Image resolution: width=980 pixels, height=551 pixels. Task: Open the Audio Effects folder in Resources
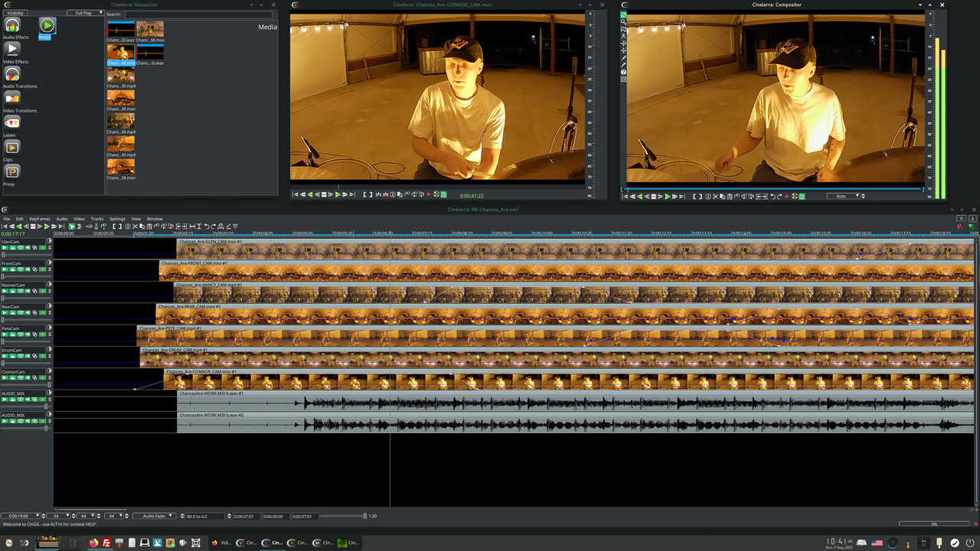[x=12, y=27]
